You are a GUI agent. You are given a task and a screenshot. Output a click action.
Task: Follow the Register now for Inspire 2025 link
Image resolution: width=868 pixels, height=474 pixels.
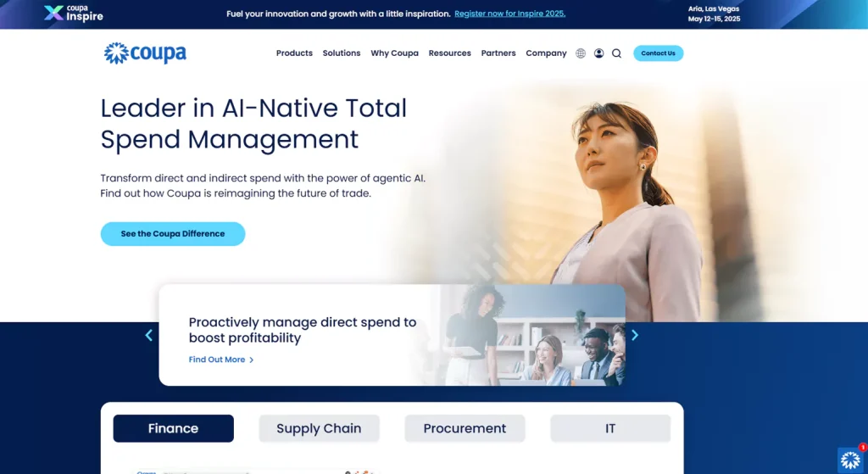(509, 14)
